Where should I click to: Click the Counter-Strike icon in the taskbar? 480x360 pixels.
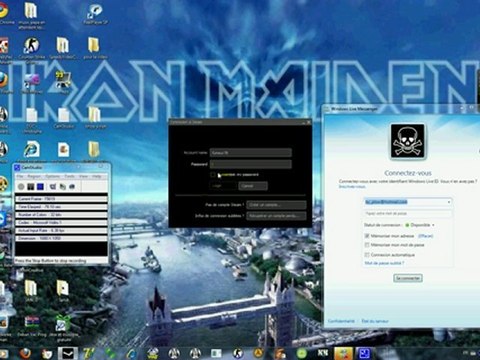pos(238,353)
